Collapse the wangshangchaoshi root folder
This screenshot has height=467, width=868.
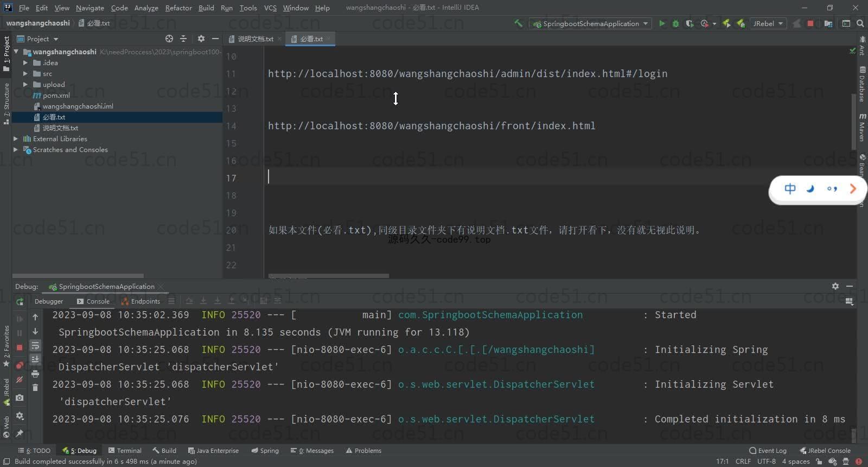point(16,52)
